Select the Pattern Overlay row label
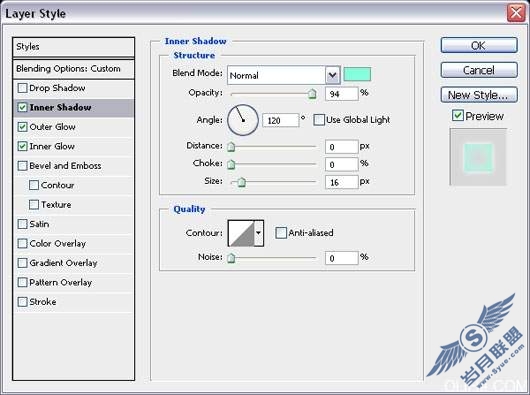The image size is (530, 395). click(x=61, y=282)
